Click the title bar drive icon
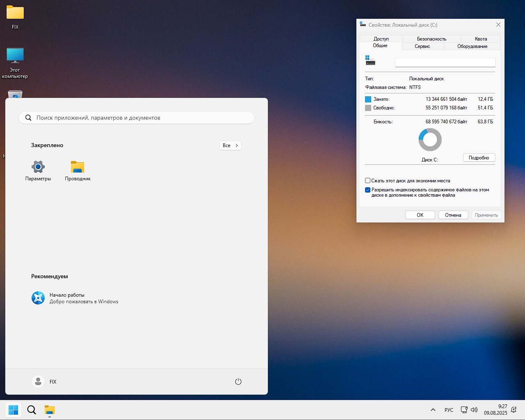 363,25
